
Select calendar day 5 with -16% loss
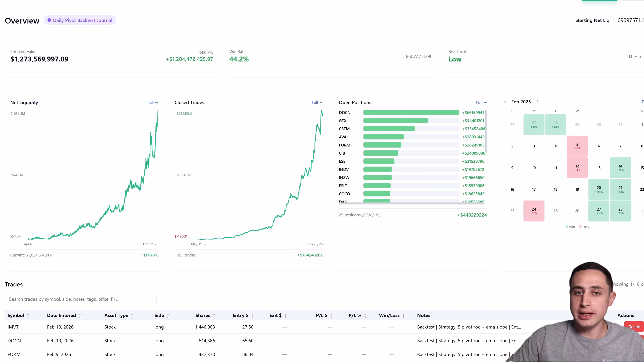point(577,146)
